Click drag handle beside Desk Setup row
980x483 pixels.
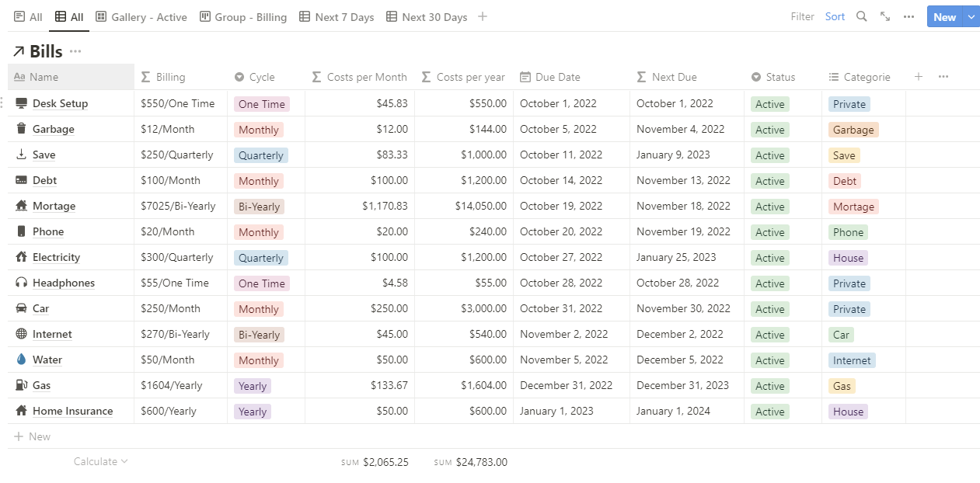pyautogui.click(x=2, y=103)
